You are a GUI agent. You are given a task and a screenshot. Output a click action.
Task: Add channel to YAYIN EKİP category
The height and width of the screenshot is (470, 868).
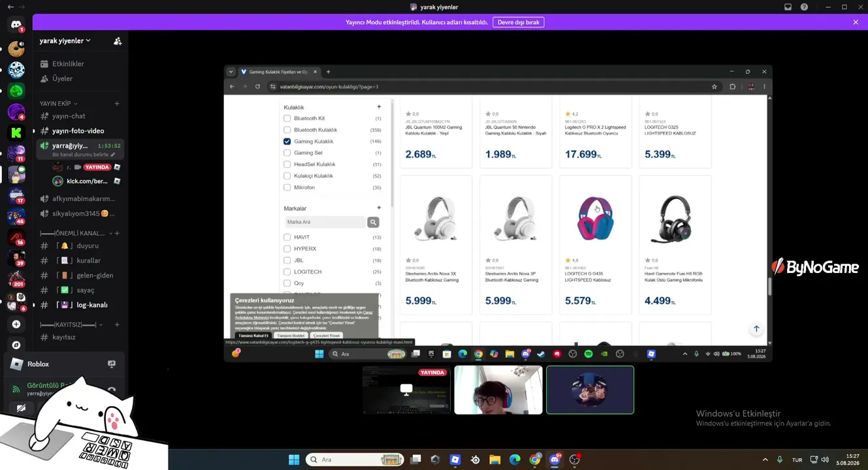[117, 104]
